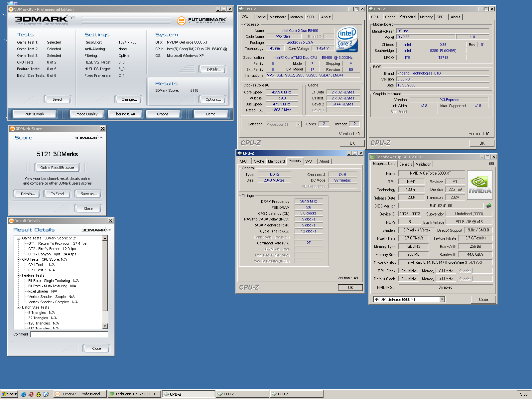Click the Core Speed value 4259.8 MHz

click(281, 92)
